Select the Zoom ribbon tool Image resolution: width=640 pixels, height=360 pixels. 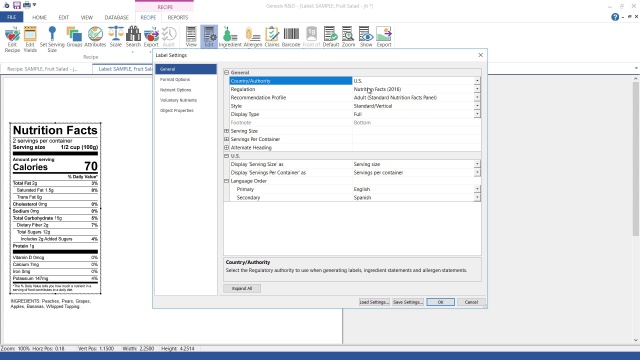click(x=348, y=37)
